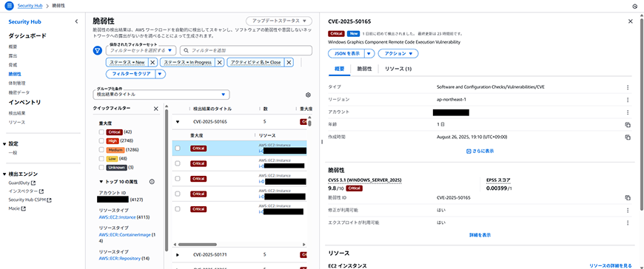Switch to the リソース (1) tab
This screenshot has height=269, width=644.
point(398,69)
